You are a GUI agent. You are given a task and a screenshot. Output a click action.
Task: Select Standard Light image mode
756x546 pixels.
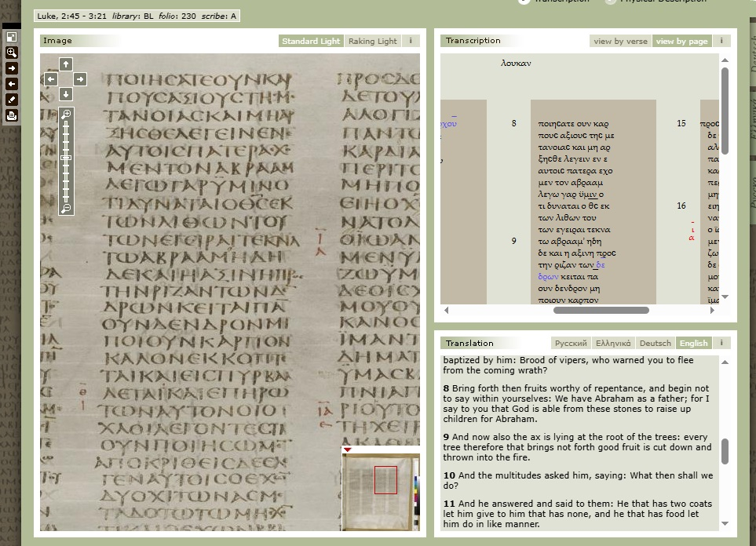tap(311, 41)
